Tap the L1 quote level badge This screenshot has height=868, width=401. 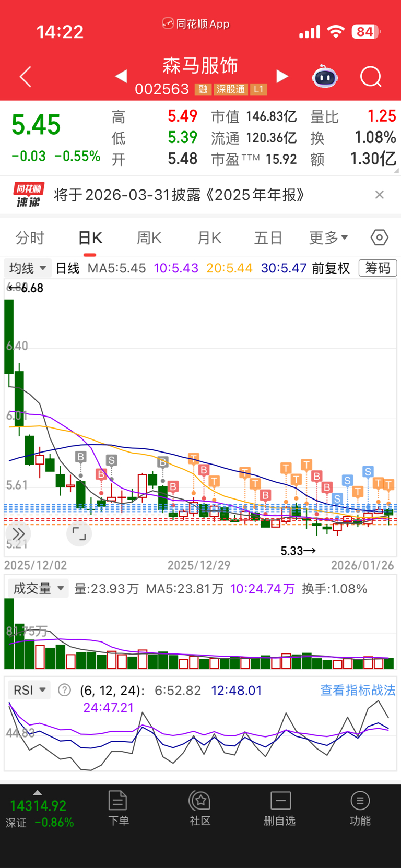tap(258, 89)
